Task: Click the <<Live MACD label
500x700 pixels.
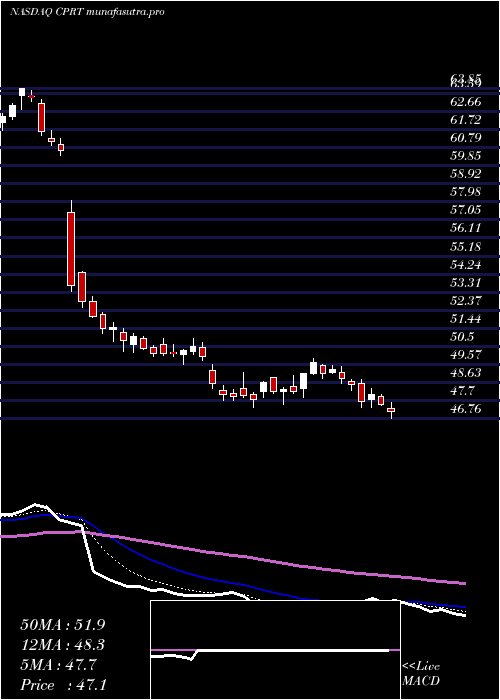Action: tap(421, 674)
